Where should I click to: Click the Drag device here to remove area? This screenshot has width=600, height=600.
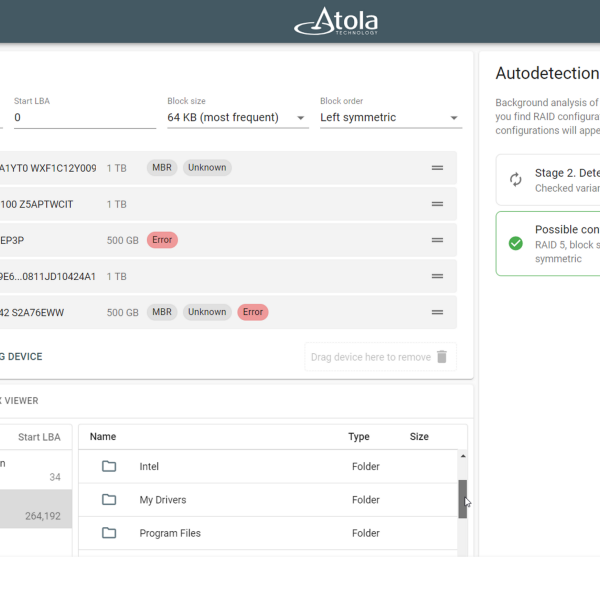point(380,357)
